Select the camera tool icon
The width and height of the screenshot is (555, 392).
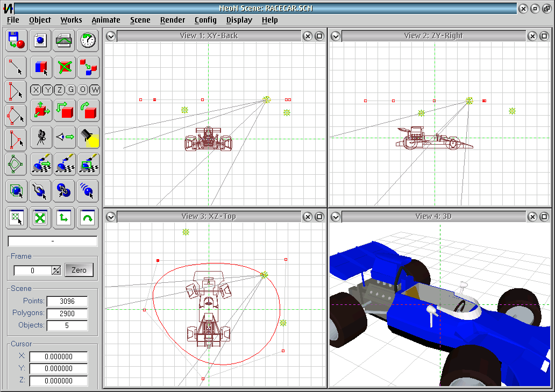click(x=41, y=137)
